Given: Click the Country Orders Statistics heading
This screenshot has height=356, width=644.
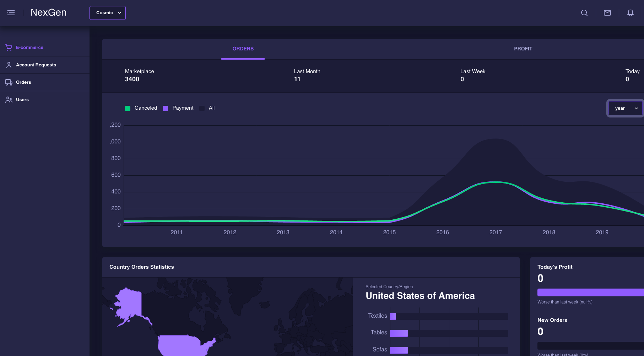Looking at the screenshot, I should [142, 267].
